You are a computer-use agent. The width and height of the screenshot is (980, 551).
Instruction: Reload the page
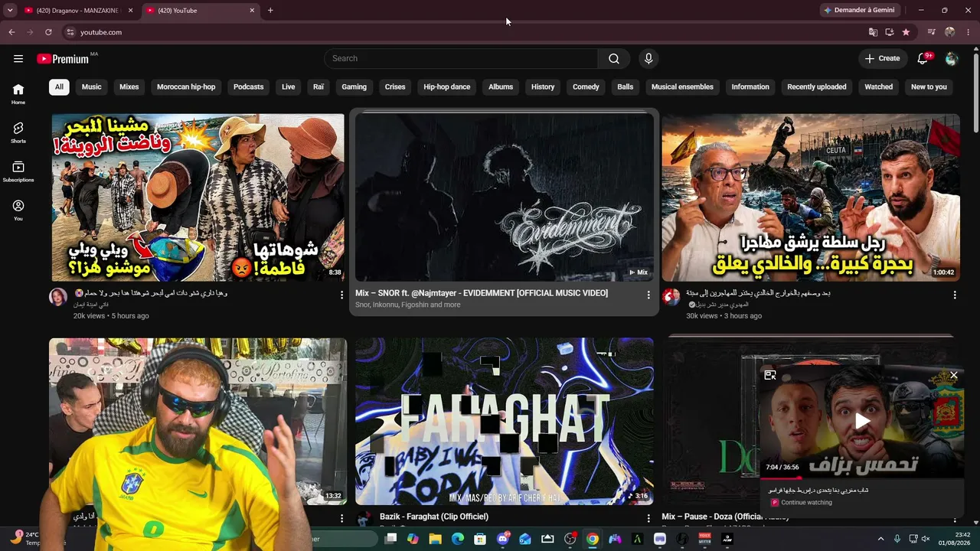coord(48,32)
